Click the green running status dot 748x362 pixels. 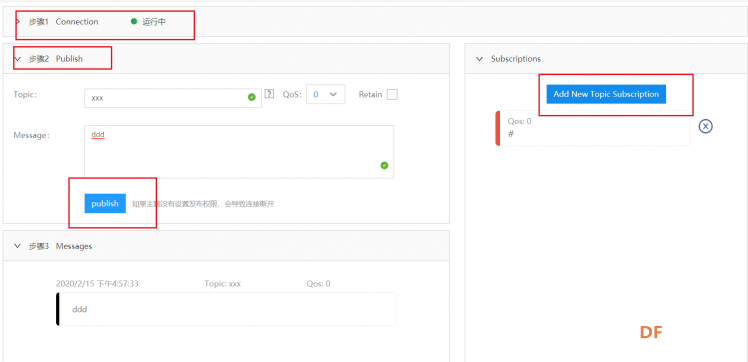coord(134,21)
